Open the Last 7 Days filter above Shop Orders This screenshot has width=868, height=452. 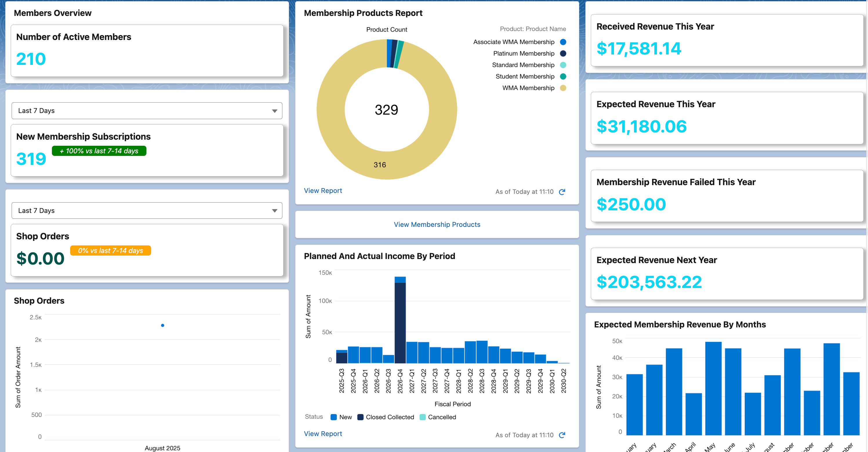[x=147, y=210]
